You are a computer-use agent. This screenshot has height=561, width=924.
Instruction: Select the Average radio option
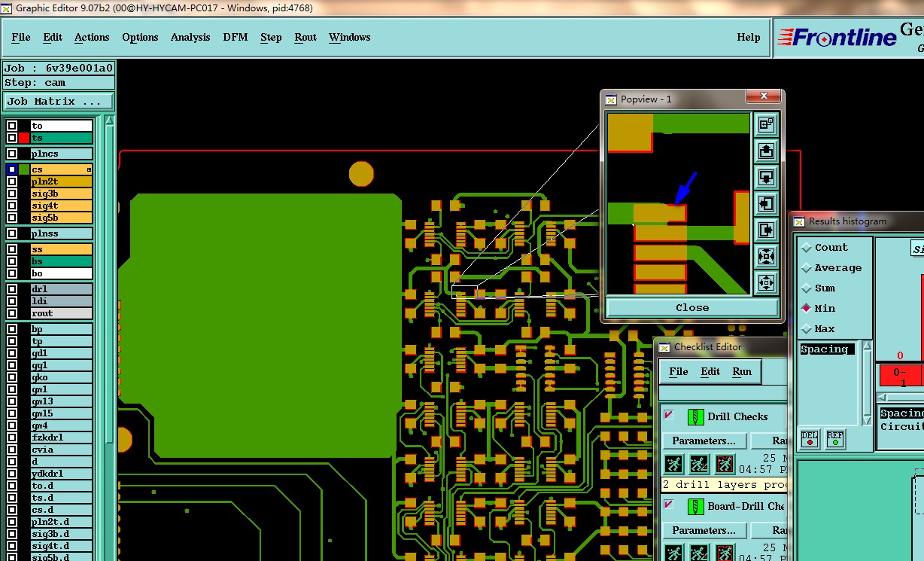[832, 267]
